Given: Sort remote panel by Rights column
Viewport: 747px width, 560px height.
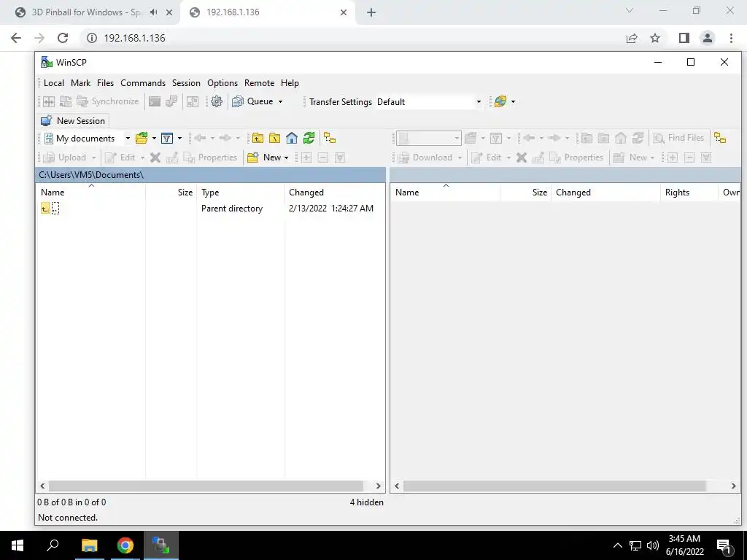Looking at the screenshot, I should click(x=689, y=192).
